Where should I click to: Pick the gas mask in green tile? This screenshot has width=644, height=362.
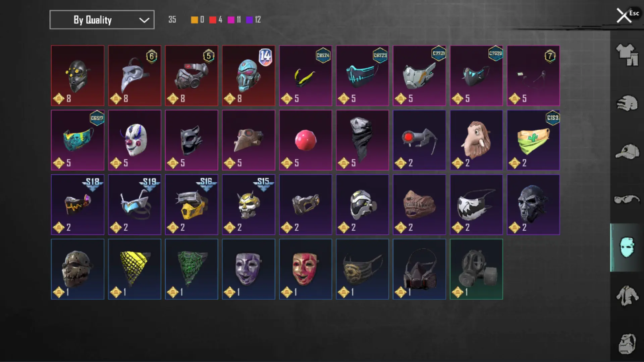(476, 269)
